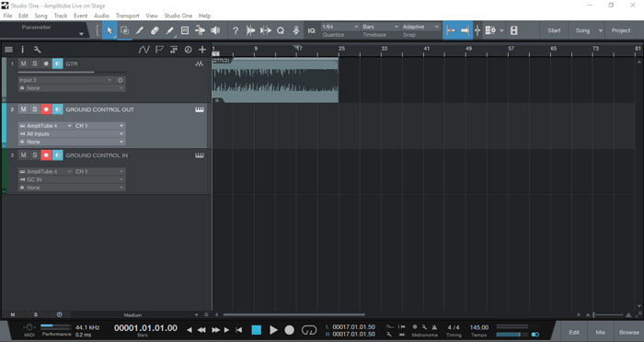Toggle snap to grid button
644x342 pixels.
[x=451, y=30]
